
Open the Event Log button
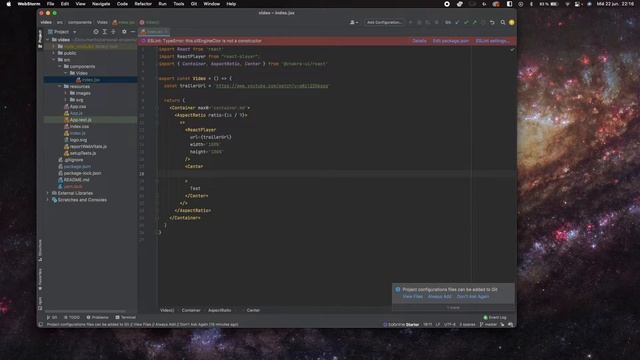pyautogui.click(x=495, y=317)
